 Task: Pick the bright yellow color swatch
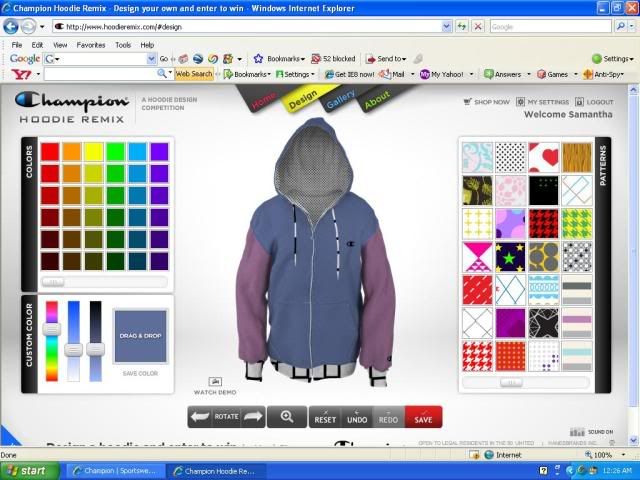(93, 151)
